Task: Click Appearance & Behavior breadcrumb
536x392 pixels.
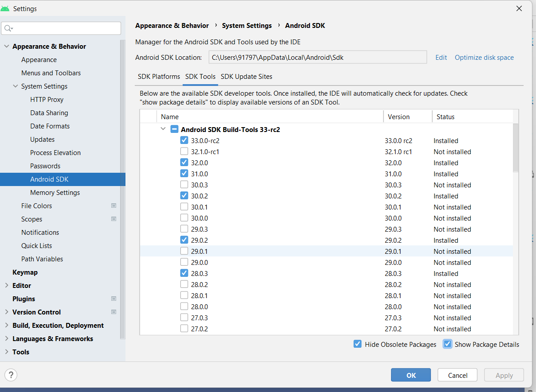Action: point(172,26)
